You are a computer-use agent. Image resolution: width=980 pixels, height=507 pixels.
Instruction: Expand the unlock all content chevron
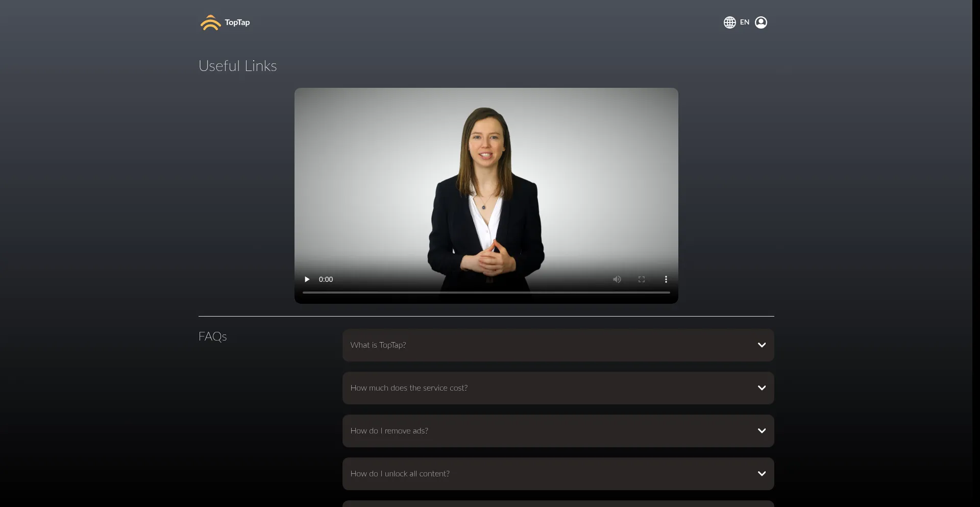click(x=762, y=474)
